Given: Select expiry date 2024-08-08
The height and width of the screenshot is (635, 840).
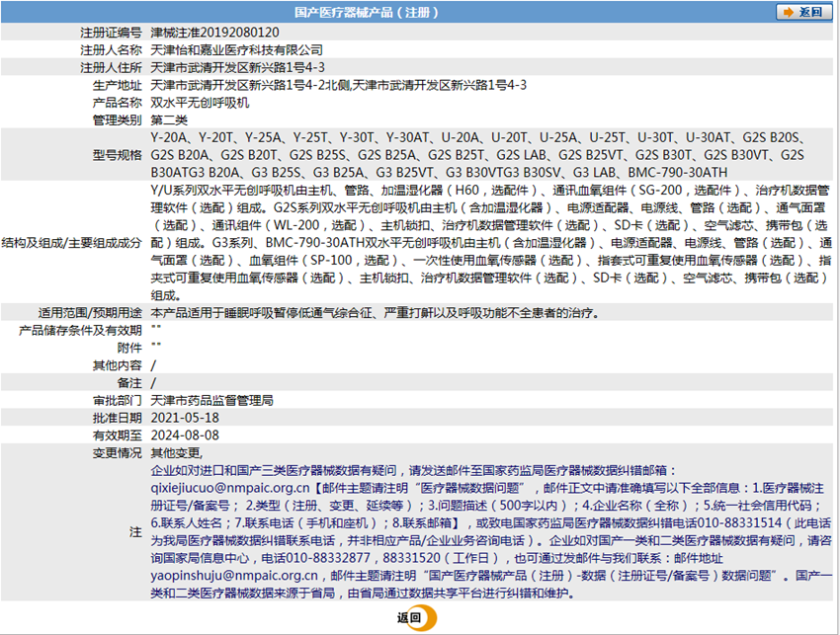Looking at the screenshot, I should click(185, 436).
